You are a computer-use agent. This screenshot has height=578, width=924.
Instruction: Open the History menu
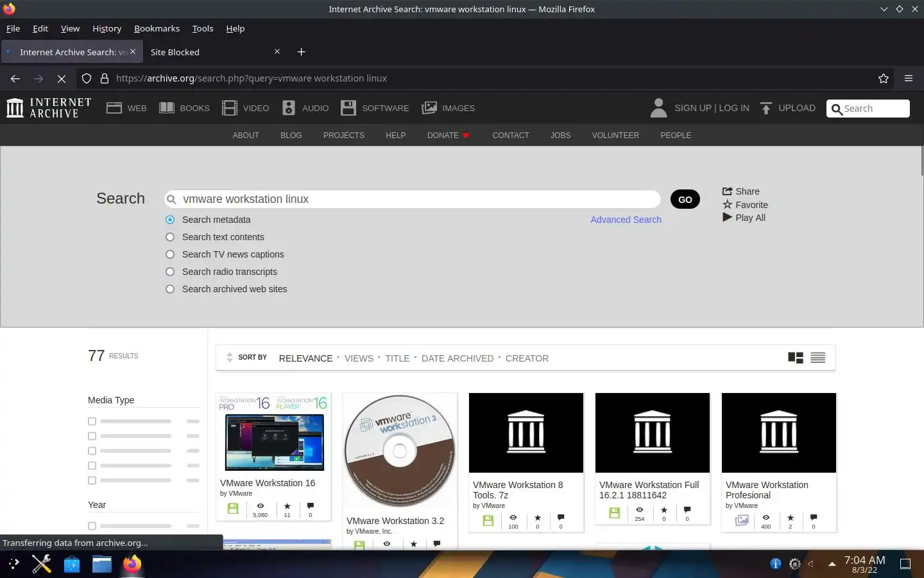coord(107,28)
